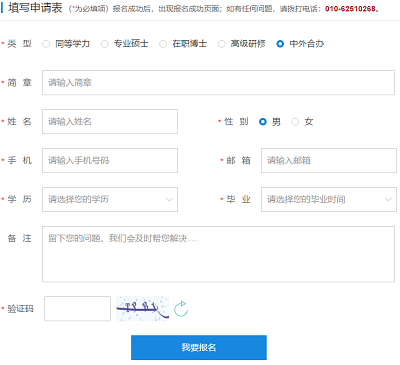The height and width of the screenshot is (365, 400).
Task: Set gender to 男
Action: [263, 122]
